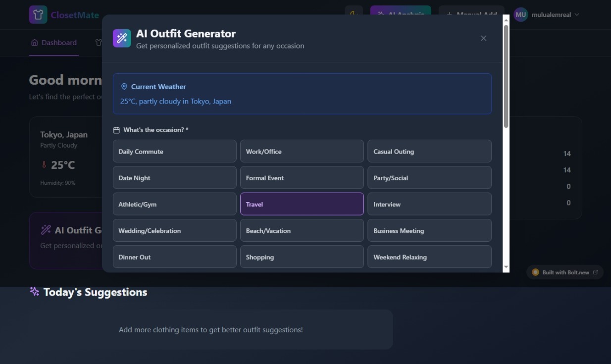The width and height of the screenshot is (611, 364).
Task: Choose the Business Meeting occasion
Action: 429,230
